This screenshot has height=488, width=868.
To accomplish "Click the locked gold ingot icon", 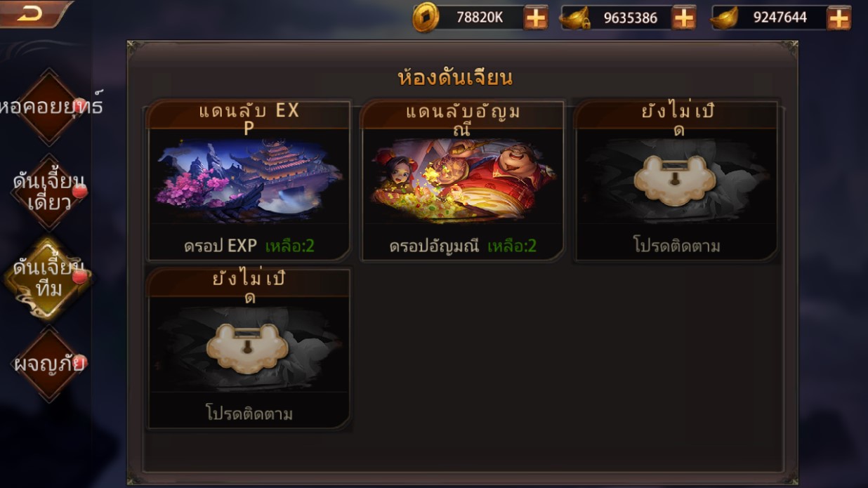I will click(574, 18).
